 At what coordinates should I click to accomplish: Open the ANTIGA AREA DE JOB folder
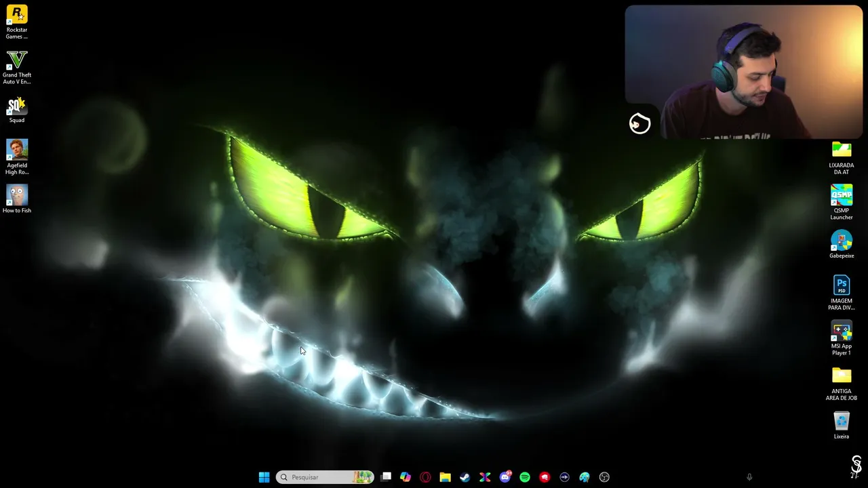tap(842, 384)
